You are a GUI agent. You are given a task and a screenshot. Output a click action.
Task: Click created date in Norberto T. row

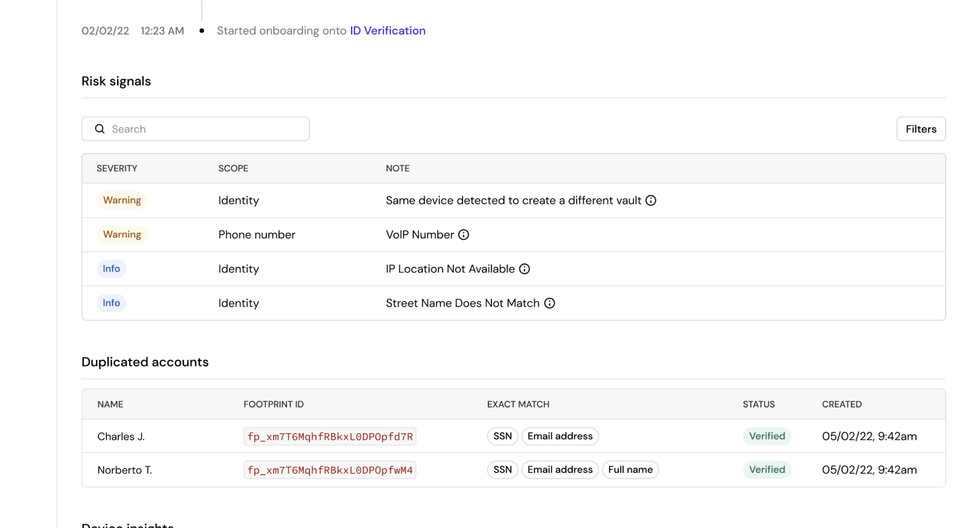click(x=869, y=470)
